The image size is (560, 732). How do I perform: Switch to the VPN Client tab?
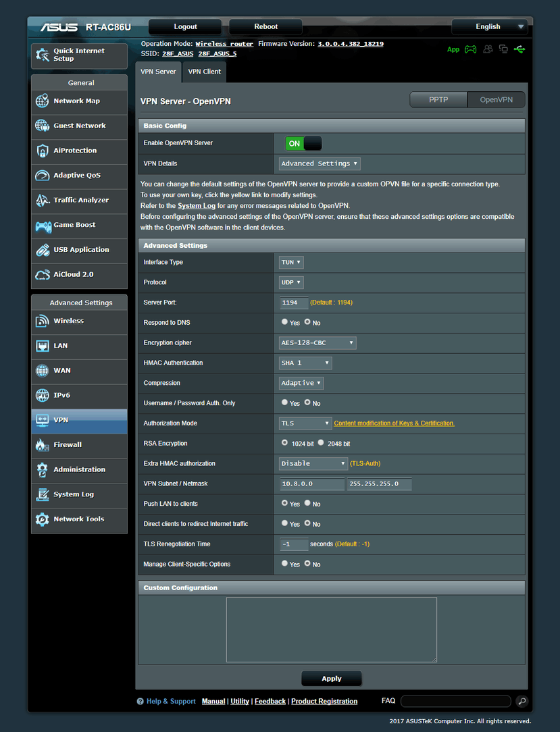pos(204,72)
